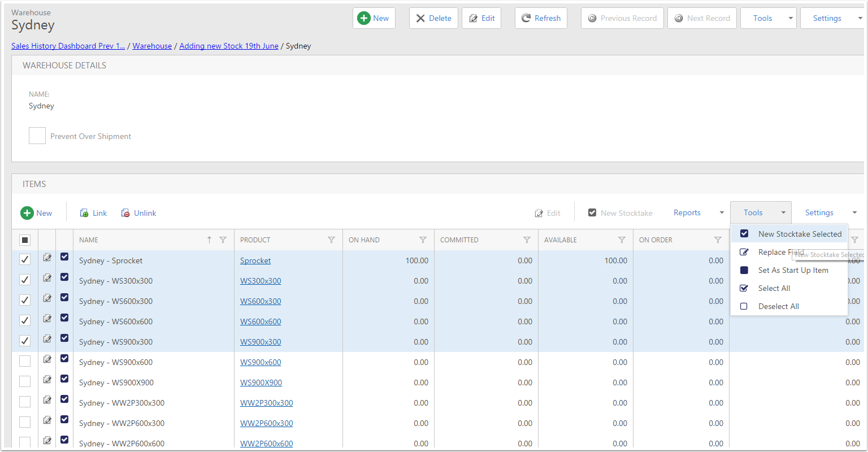Open the edit icon for Sydney - Sprocket row
868x452 pixels.
point(47,258)
